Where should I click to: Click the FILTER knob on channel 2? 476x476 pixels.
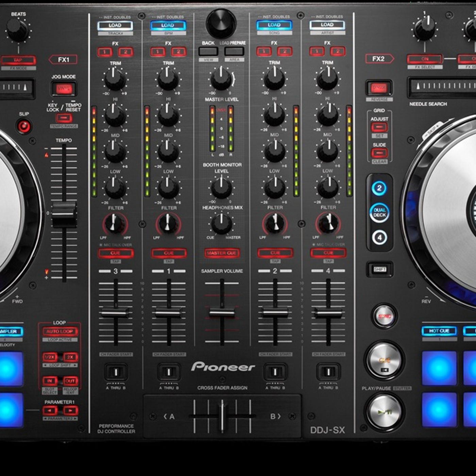(x=275, y=224)
